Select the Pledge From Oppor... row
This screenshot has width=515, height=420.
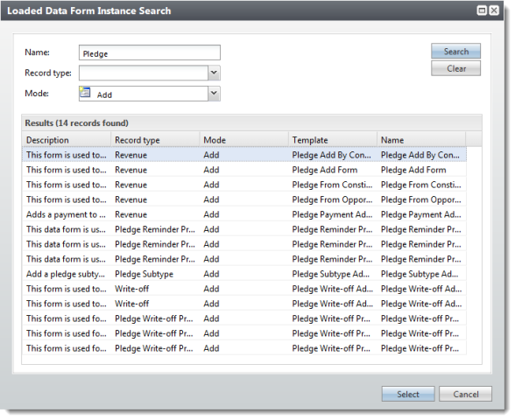244,199
